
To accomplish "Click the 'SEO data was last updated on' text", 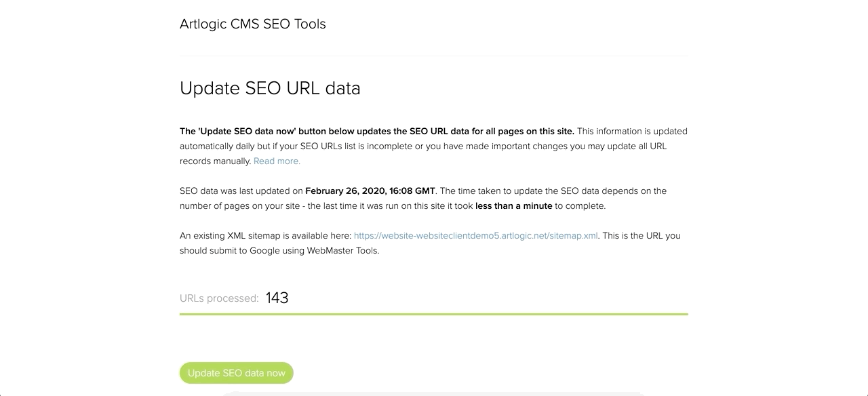I will pyautogui.click(x=241, y=191).
